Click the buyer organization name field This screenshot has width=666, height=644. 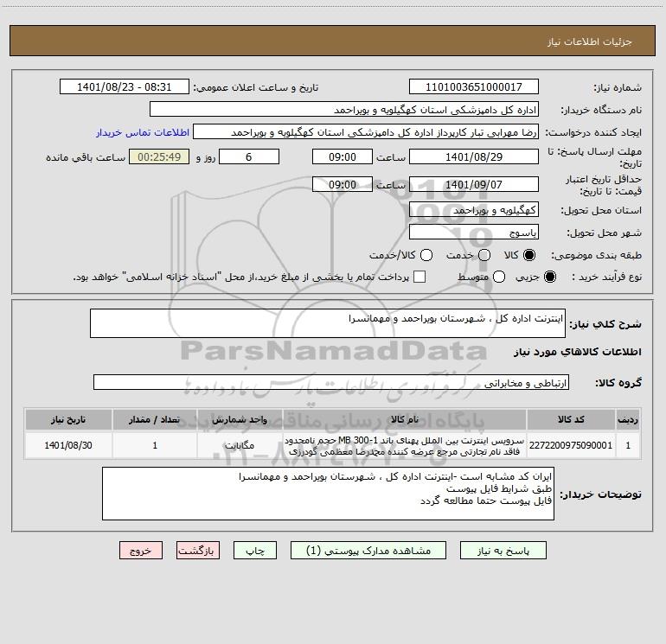[344, 110]
